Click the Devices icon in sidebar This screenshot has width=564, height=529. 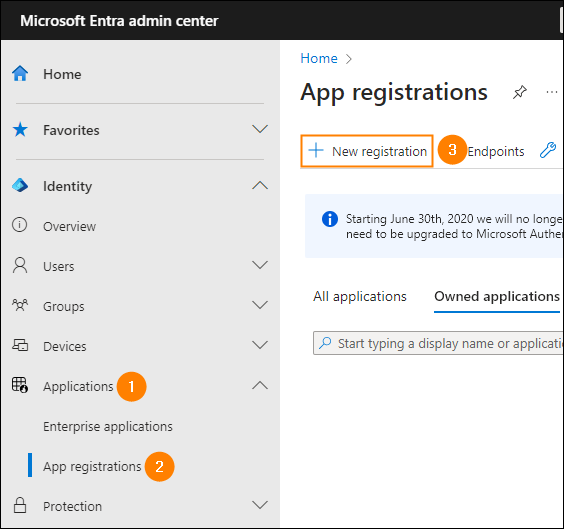20,345
